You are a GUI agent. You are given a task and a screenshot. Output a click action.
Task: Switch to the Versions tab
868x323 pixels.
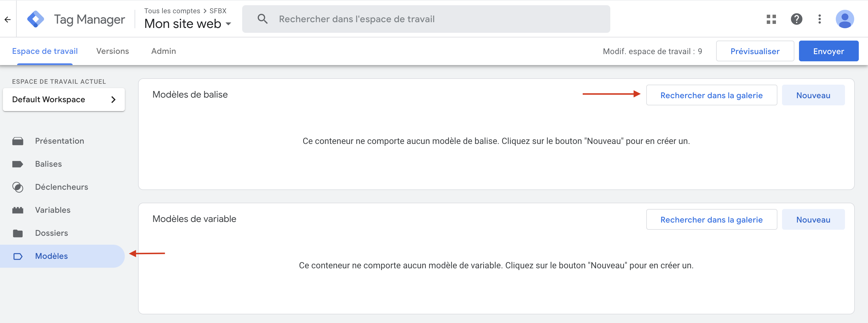pos(112,51)
